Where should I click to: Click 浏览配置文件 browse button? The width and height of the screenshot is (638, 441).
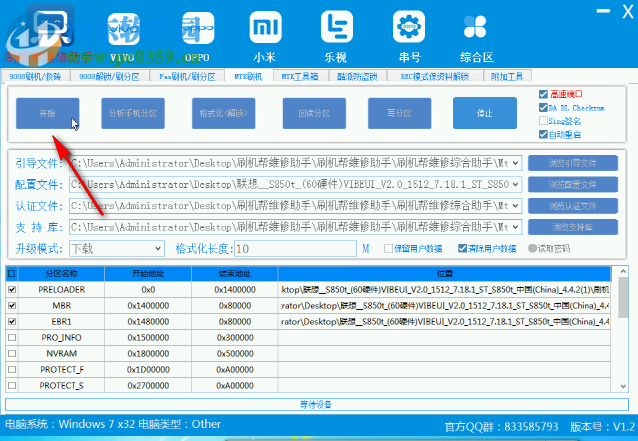[573, 184]
